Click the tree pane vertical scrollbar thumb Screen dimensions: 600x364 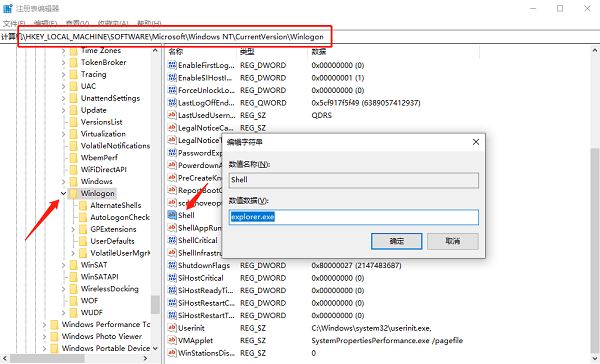155,305
